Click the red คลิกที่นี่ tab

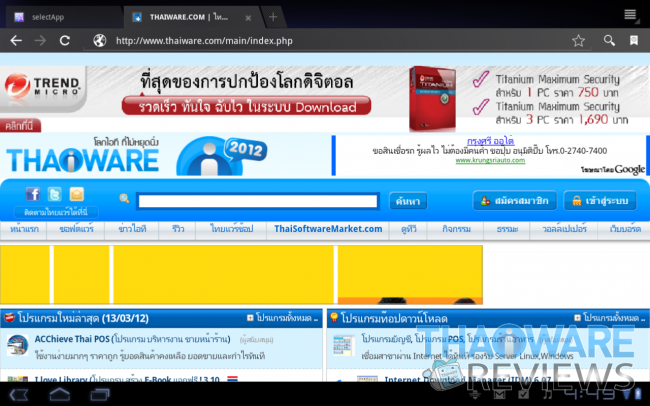click(20, 126)
